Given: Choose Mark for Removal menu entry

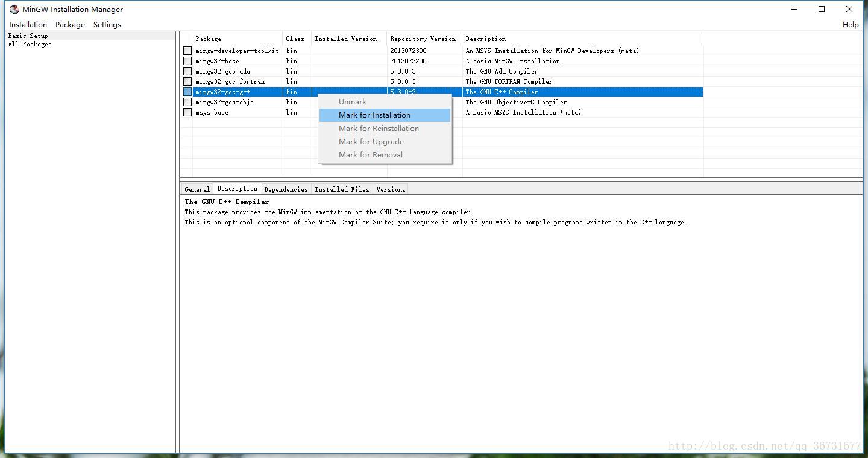Looking at the screenshot, I should point(385,154).
